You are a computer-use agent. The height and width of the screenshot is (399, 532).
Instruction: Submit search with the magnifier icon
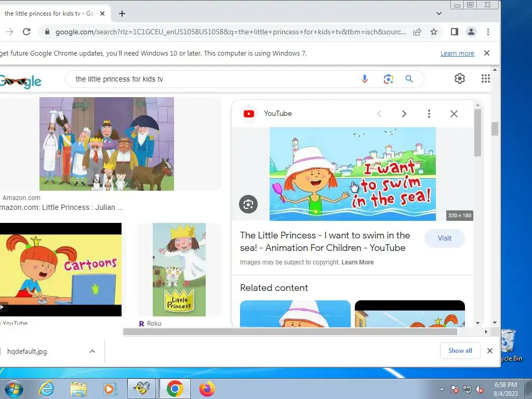[x=409, y=79]
